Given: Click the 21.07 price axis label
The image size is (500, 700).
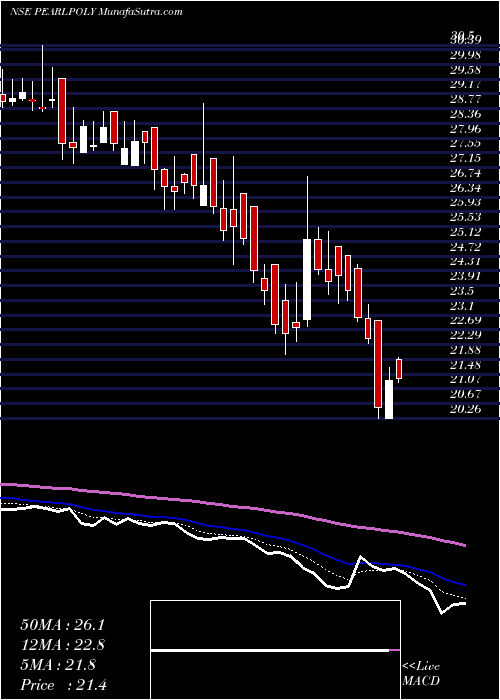Looking at the screenshot, I should 466,379.
